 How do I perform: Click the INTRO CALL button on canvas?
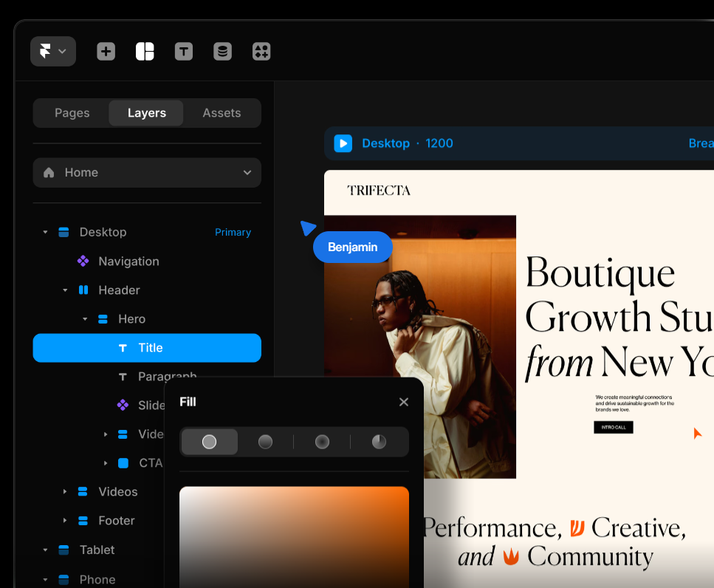pyautogui.click(x=614, y=427)
